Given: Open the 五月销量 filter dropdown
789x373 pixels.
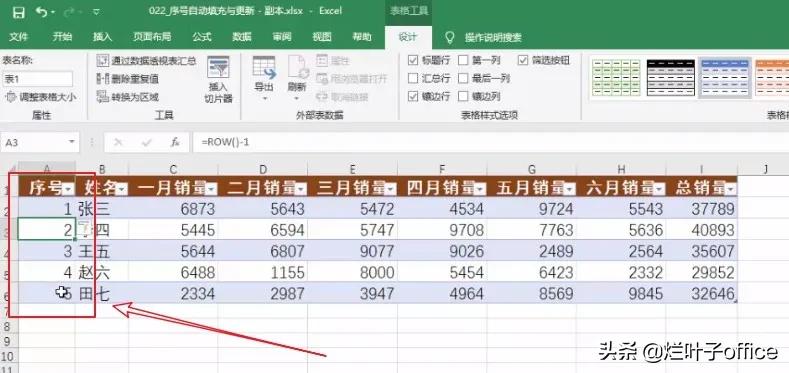Looking at the screenshot, I should 570,189.
